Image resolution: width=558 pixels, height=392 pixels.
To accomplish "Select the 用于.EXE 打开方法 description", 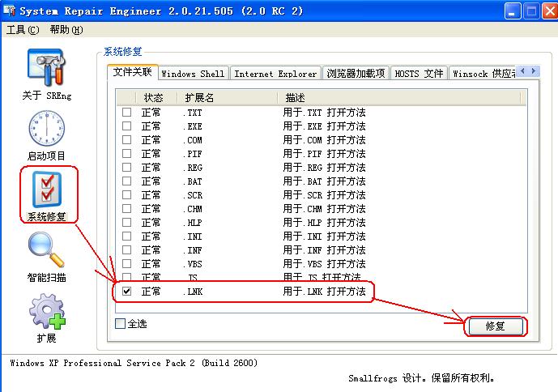I will click(324, 126).
